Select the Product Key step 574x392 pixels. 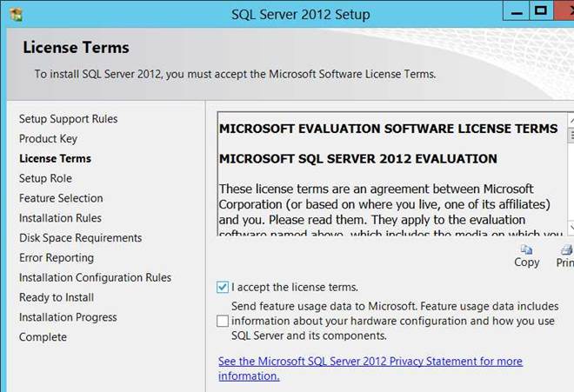tap(48, 139)
